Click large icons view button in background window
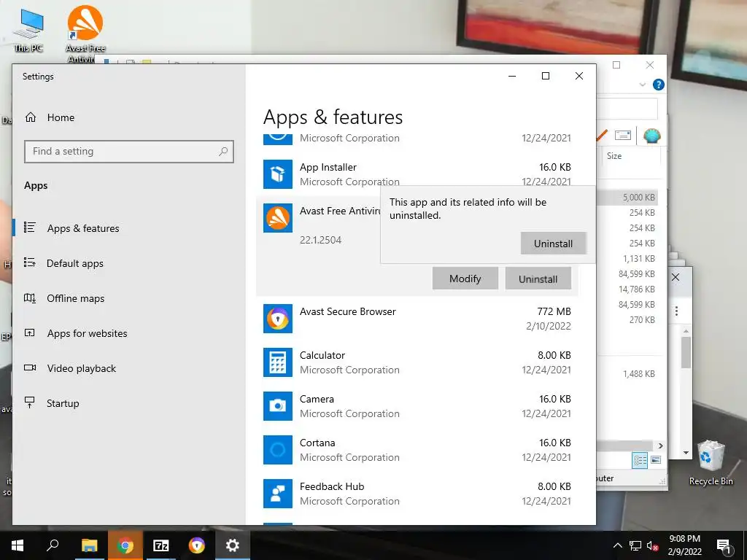Viewport: 747px width, 560px height. 656,460
